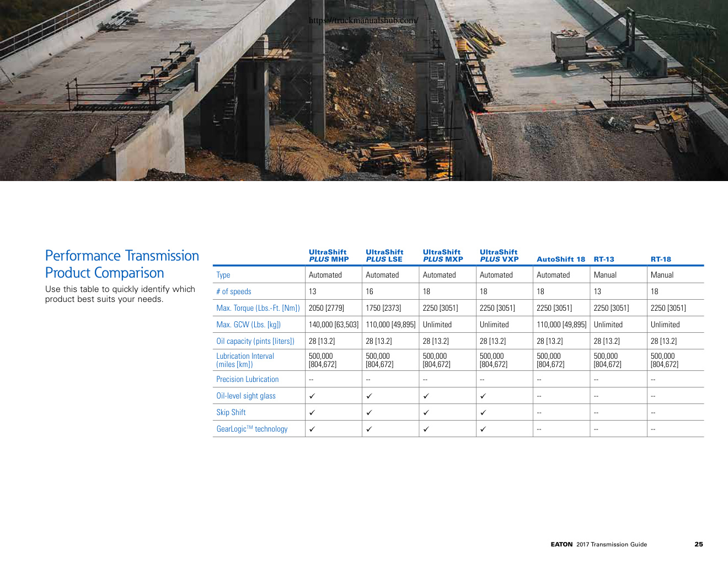This screenshot has width=728, height=563.
Task: Click the 'Max. Torque (Lbs.-Ft. [Nm])' row label
Action: (x=258, y=308)
